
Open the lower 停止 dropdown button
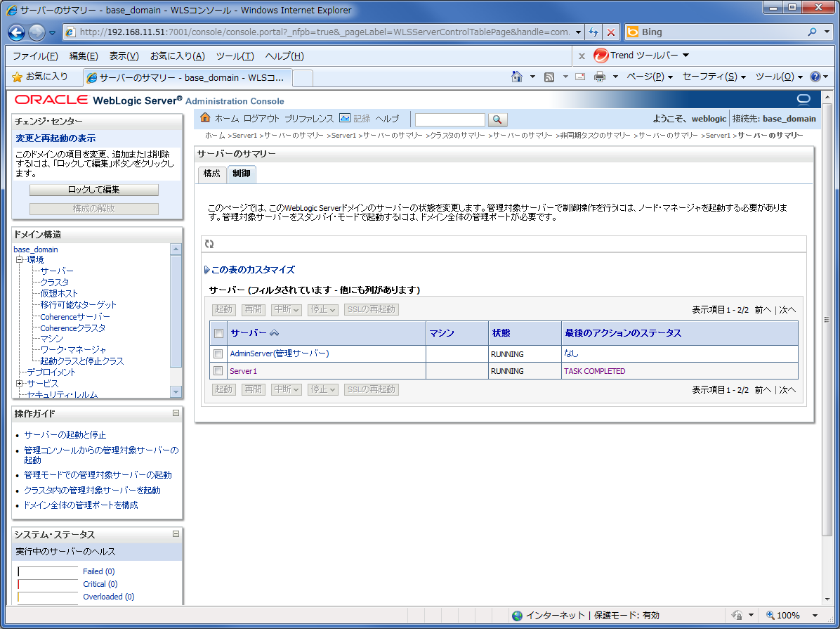coord(322,389)
